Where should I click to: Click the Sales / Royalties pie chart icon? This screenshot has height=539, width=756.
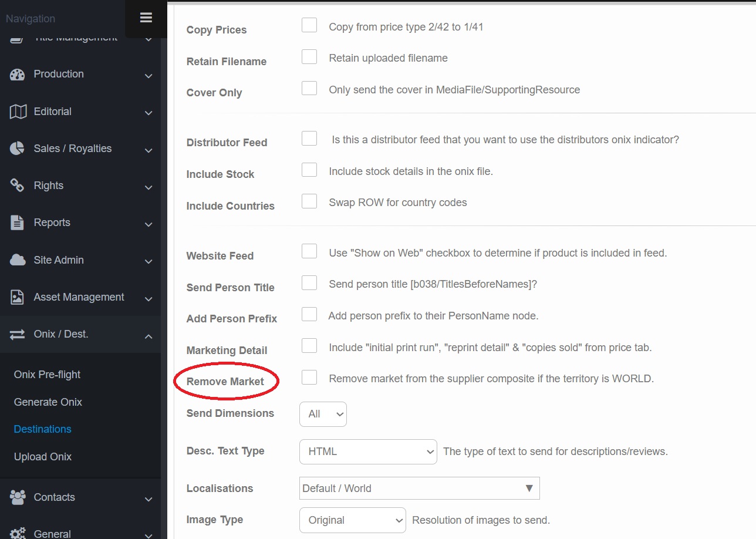click(x=18, y=149)
